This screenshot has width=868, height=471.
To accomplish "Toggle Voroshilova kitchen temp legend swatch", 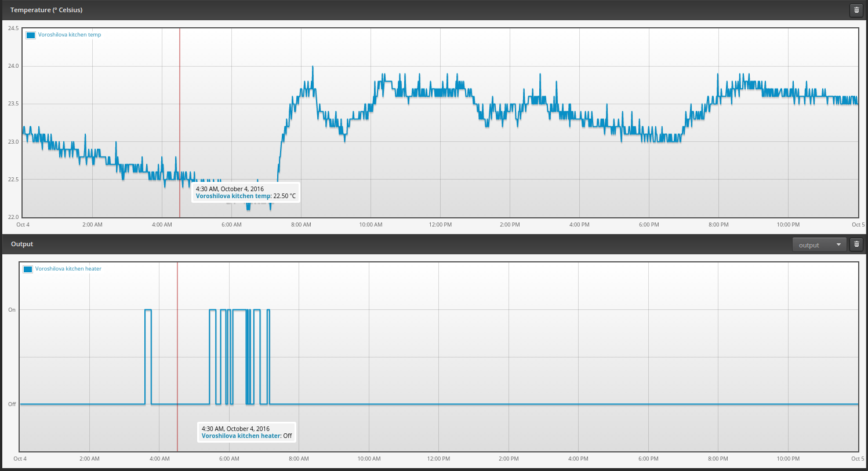I will (x=31, y=35).
